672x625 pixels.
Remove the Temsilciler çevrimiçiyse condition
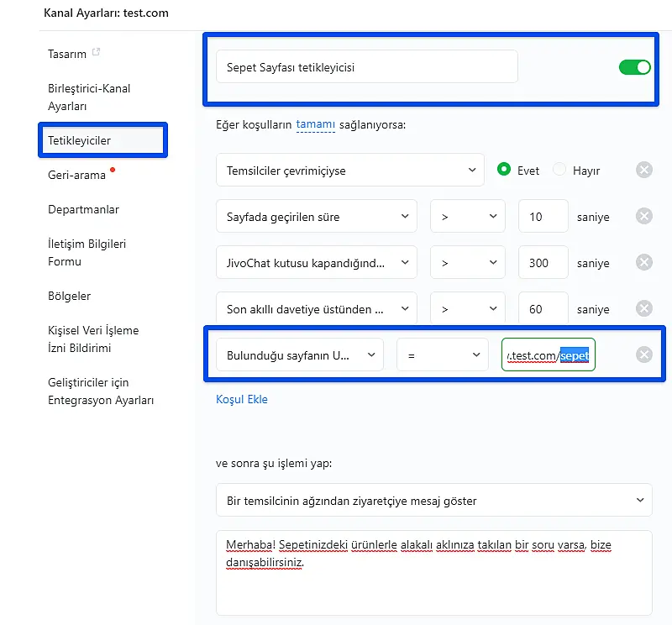pyautogui.click(x=644, y=171)
